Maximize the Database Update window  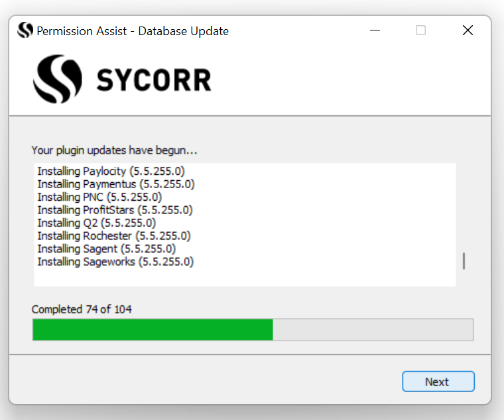(420, 30)
